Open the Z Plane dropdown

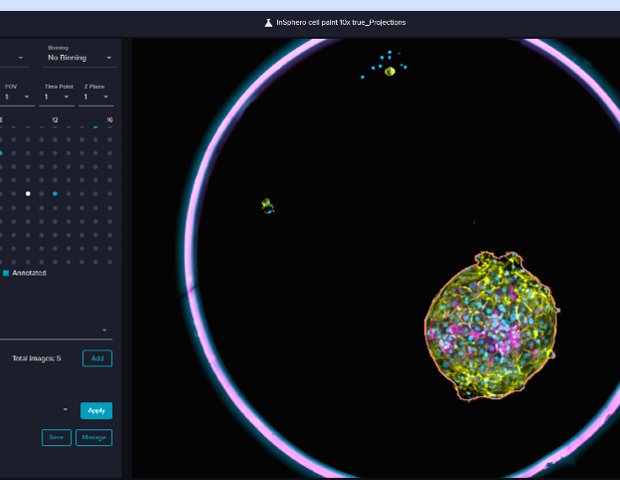click(96, 97)
